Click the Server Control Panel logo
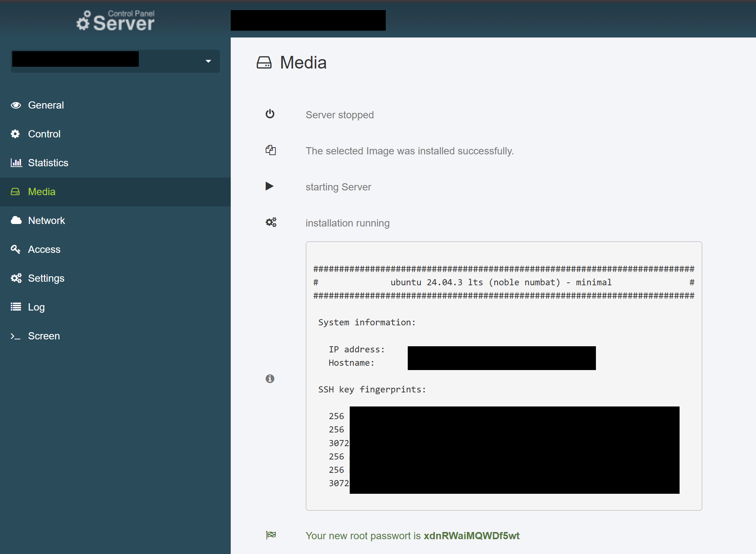756x554 pixels. coord(115,21)
